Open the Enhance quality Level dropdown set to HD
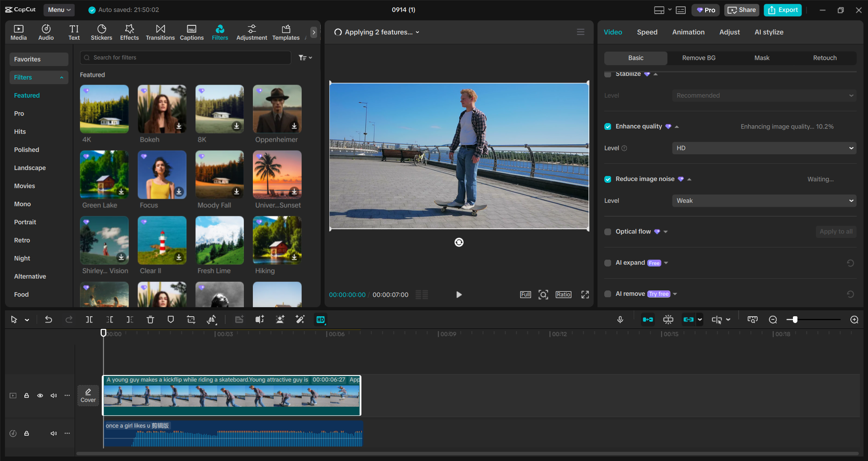 pyautogui.click(x=764, y=148)
